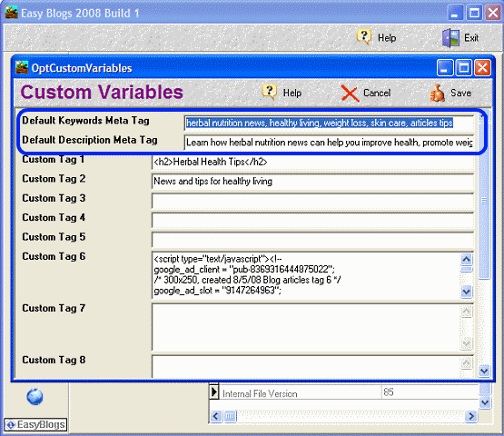Click the Exit door icon
This screenshot has height=436, width=504.
coord(450,37)
